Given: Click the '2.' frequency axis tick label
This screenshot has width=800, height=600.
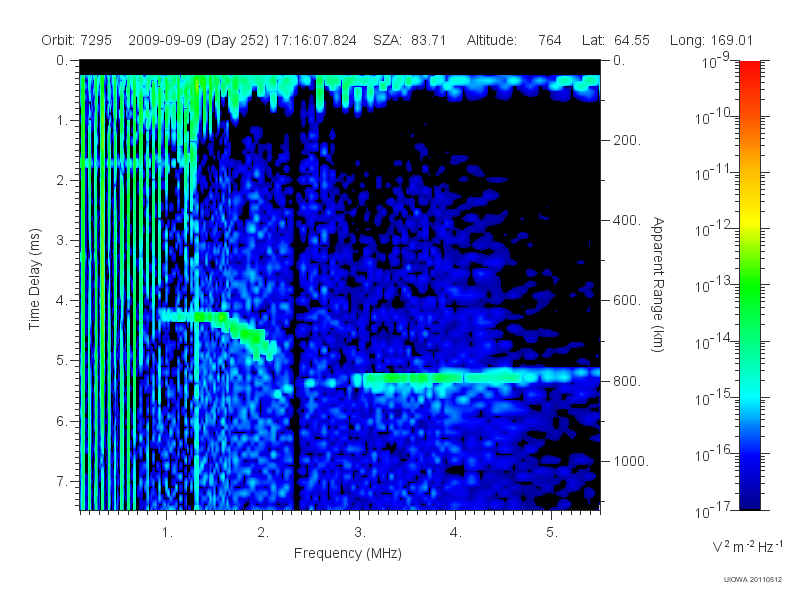Looking at the screenshot, I should [x=263, y=533].
